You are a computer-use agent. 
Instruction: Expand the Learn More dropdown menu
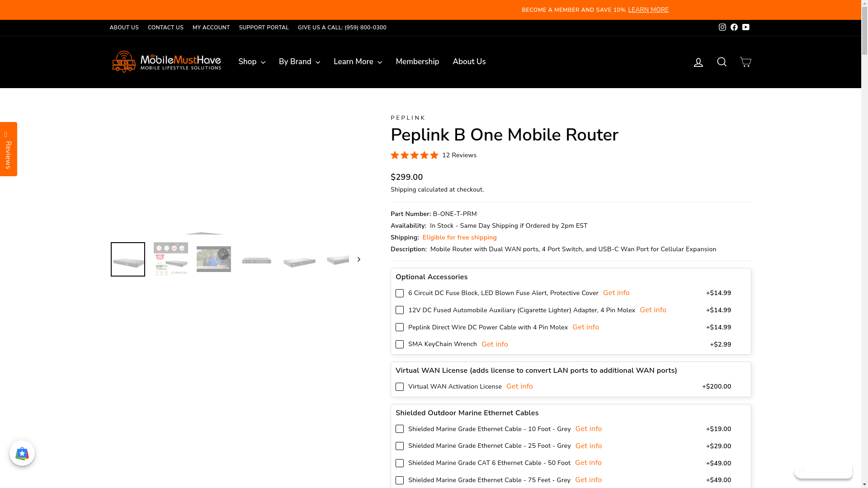click(x=358, y=62)
